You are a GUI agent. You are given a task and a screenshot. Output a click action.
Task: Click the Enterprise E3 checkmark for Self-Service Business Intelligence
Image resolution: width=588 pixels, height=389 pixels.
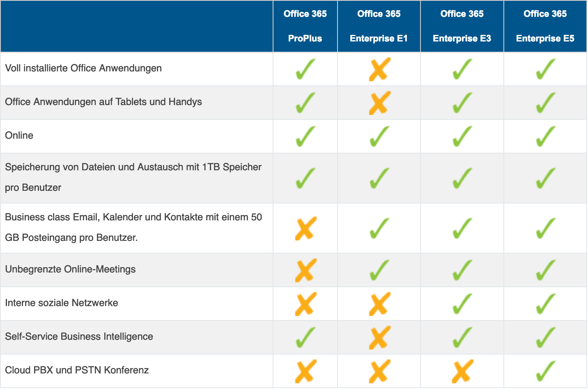[462, 337]
